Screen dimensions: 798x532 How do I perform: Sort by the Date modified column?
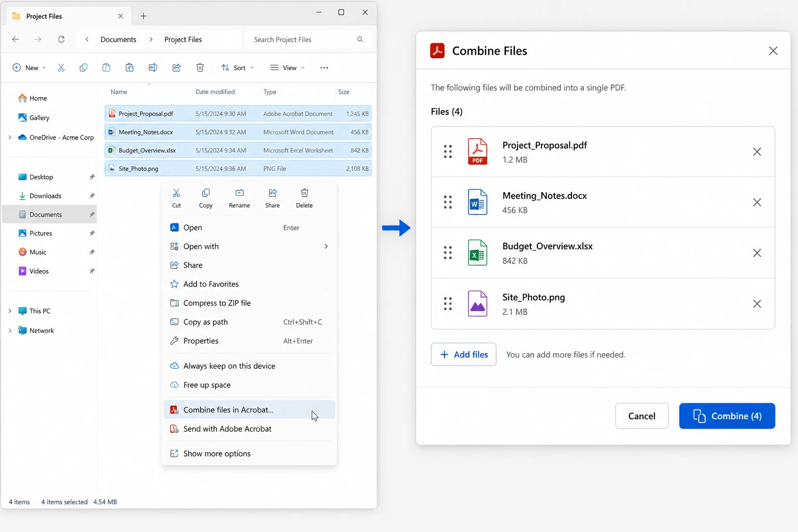click(215, 92)
